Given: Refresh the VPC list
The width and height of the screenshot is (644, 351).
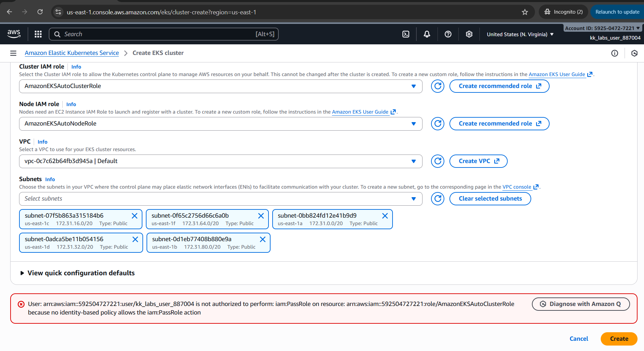Looking at the screenshot, I should point(438,161).
